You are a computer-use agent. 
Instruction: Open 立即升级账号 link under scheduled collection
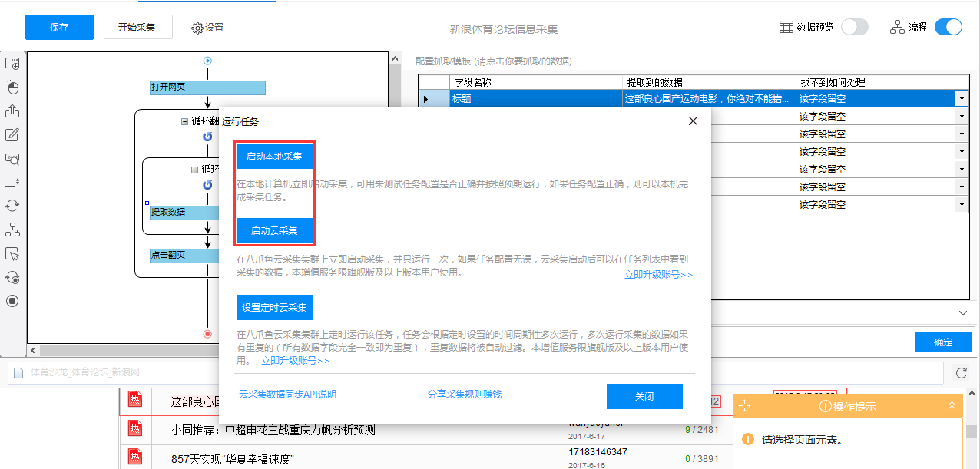point(295,360)
